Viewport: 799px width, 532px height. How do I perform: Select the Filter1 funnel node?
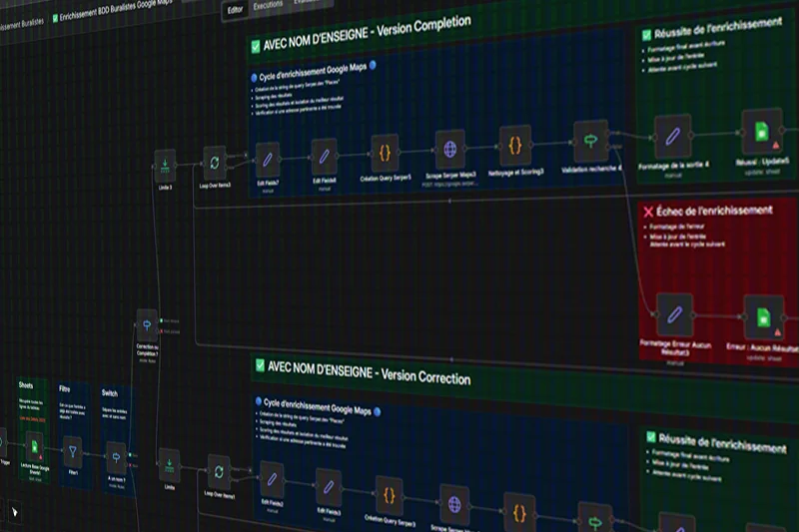72,450
